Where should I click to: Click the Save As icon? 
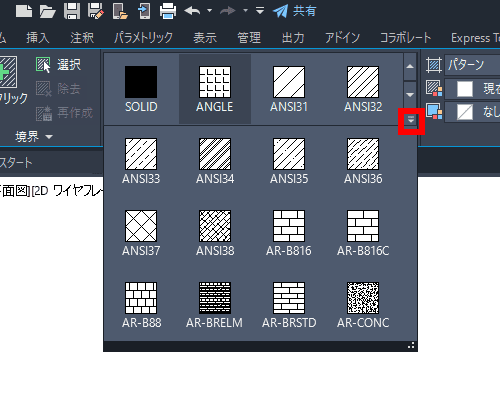pyautogui.click(x=96, y=11)
